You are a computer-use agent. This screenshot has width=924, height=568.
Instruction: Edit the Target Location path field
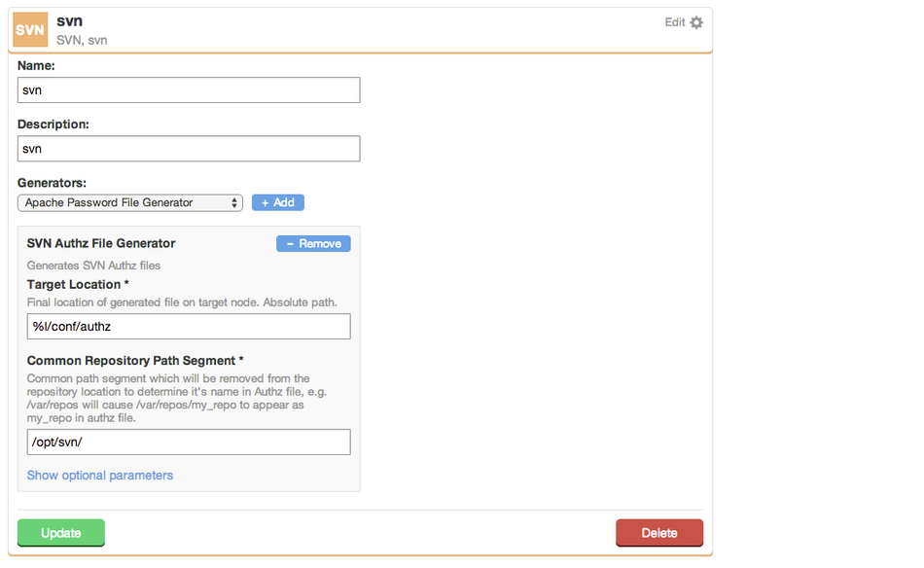(189, 327)
